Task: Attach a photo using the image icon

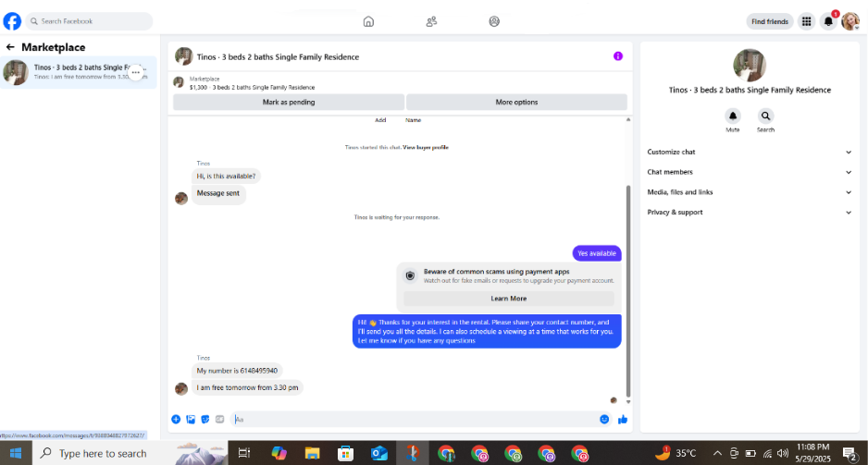Action: (191, 419)
